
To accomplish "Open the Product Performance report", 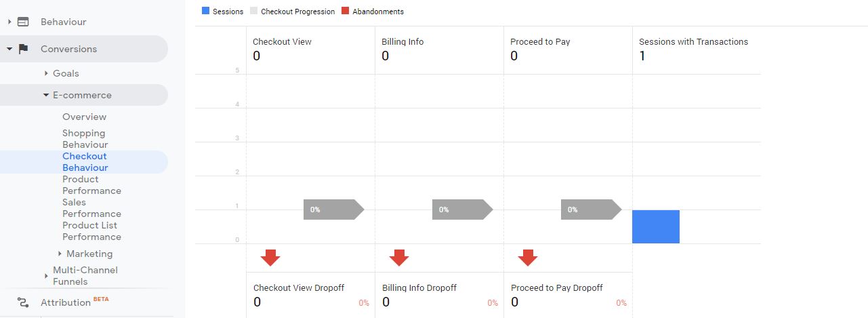I will coord(92,185).
